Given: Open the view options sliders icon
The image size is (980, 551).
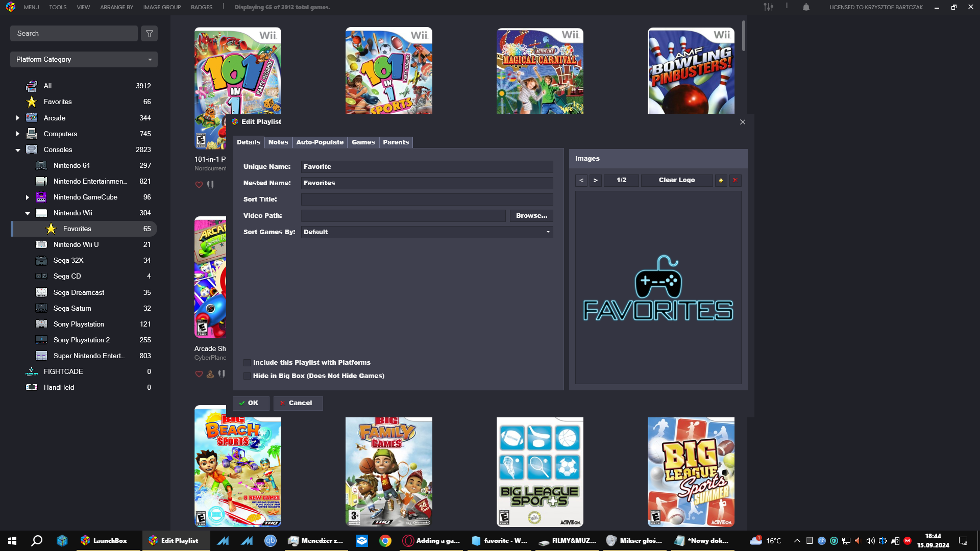Looking at the screenshot, I should coord(768,7).
